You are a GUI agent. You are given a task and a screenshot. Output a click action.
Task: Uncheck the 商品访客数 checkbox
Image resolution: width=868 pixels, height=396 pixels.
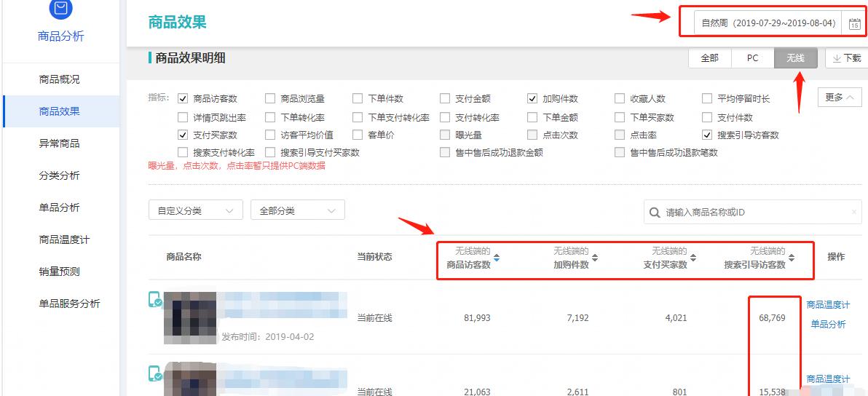pos(183,99)
